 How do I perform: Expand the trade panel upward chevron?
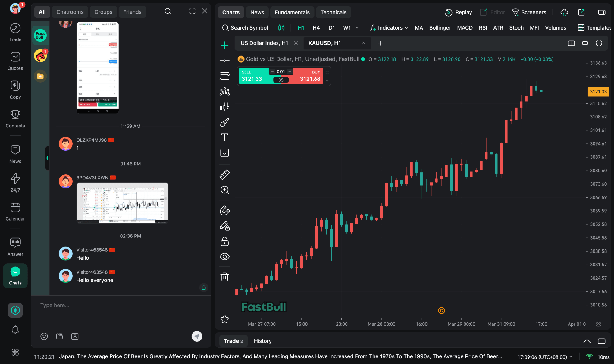pyautogui.click(x=587, y=341)
